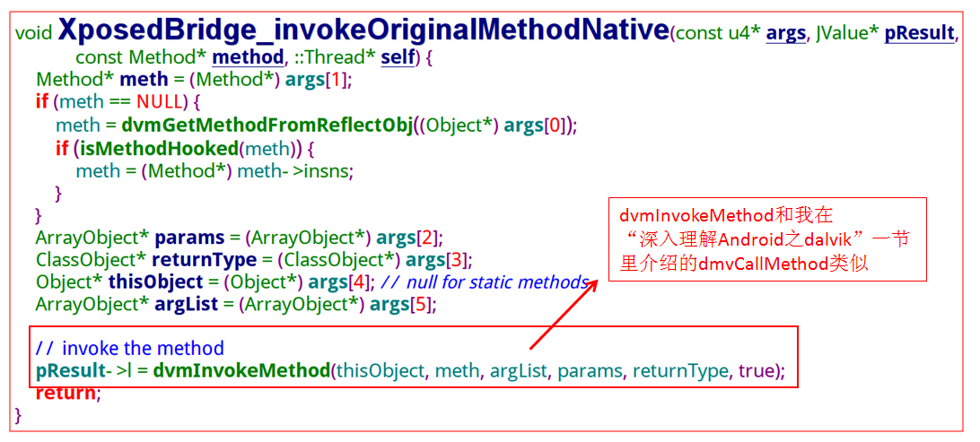Click the return statement
Image resolution: width=980 pixels, height=442 pixels.
(68, 394)
